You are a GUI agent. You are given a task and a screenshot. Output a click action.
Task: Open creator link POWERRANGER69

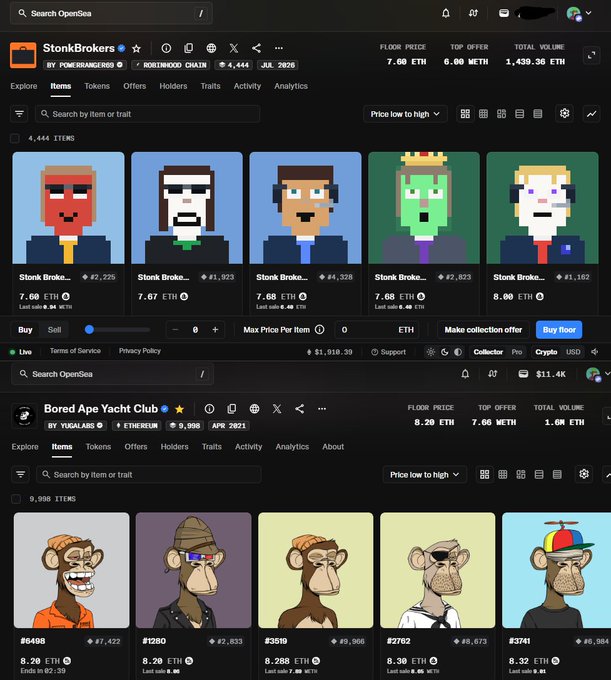click(85, 65)
